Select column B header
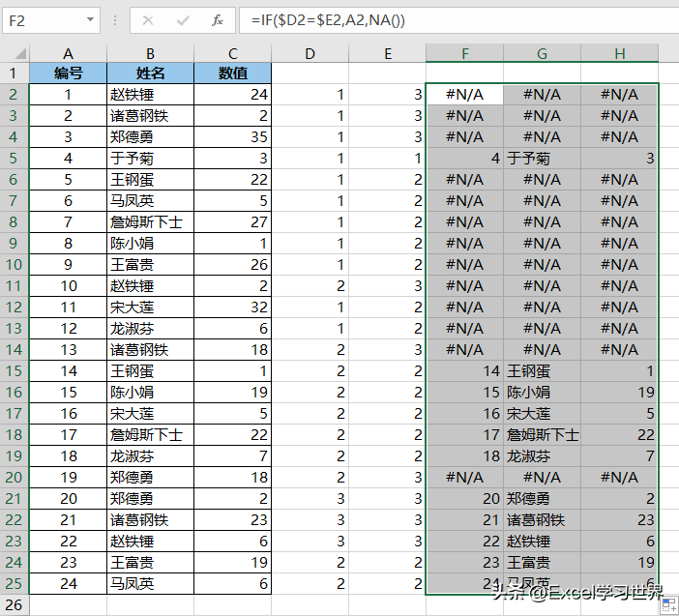The width and height of the screenshot is (679, 616). (150, 54)
